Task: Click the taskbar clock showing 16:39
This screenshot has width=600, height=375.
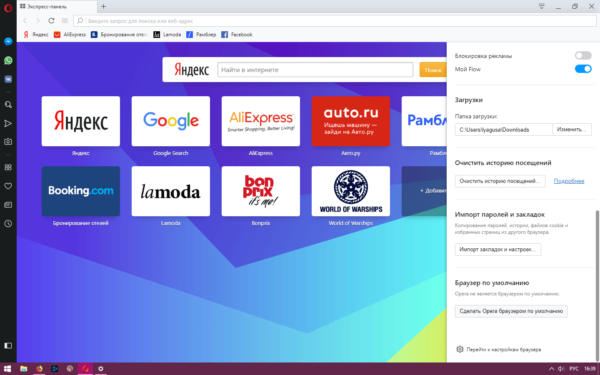Action: pos(590,369)
